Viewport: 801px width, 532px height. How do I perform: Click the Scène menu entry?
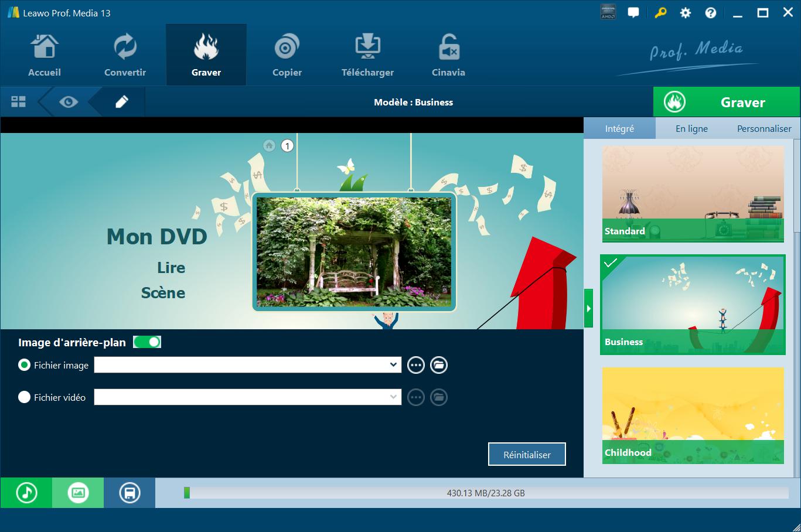pos(163,293)
